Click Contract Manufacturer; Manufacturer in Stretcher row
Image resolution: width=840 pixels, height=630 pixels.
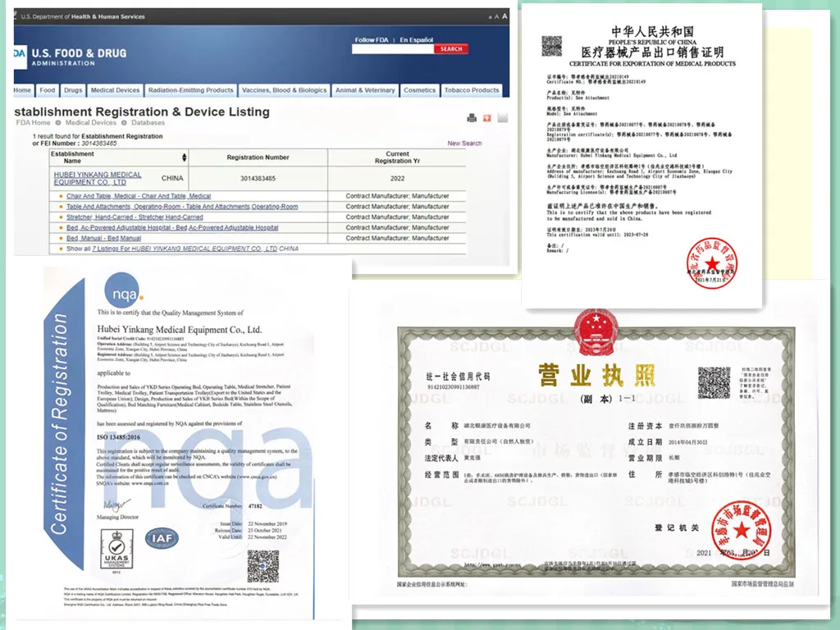(x=397, y=217)
